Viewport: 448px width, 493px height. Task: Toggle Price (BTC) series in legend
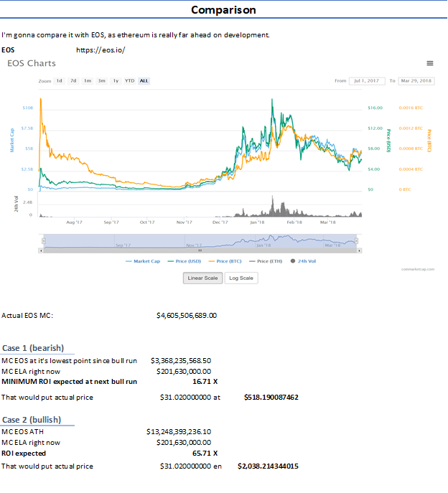pyautogui.click(x=225, y=261)
